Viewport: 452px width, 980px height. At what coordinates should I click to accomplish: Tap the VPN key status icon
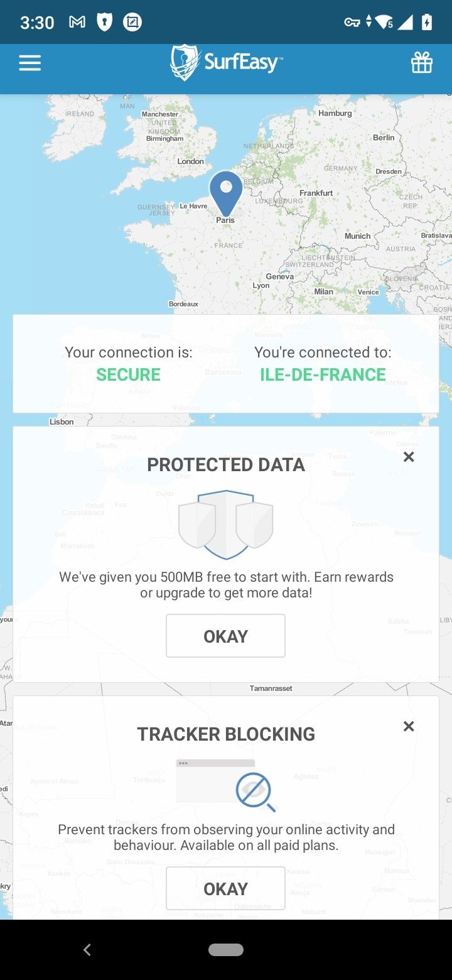(352, 23)
